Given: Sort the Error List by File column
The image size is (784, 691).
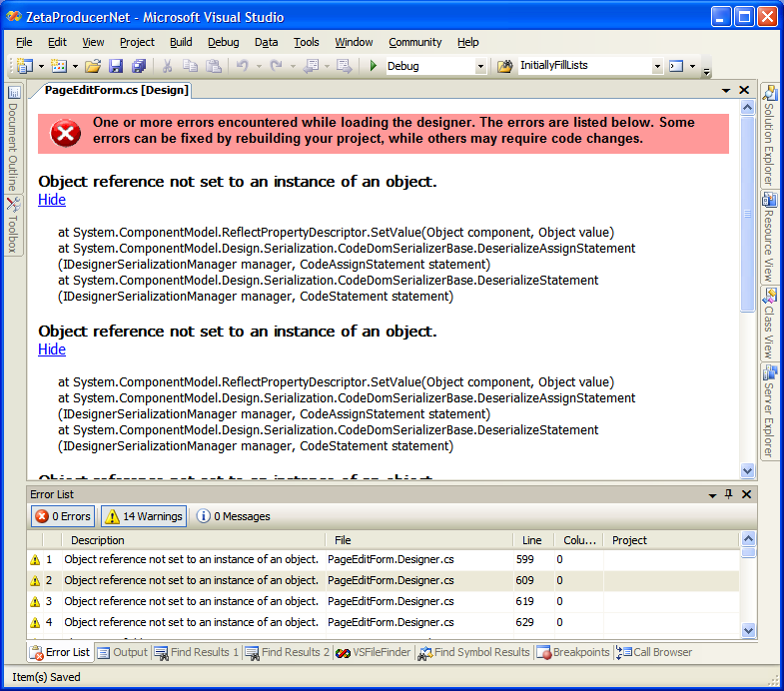Looking at the screenshot, I should (419, 540).
